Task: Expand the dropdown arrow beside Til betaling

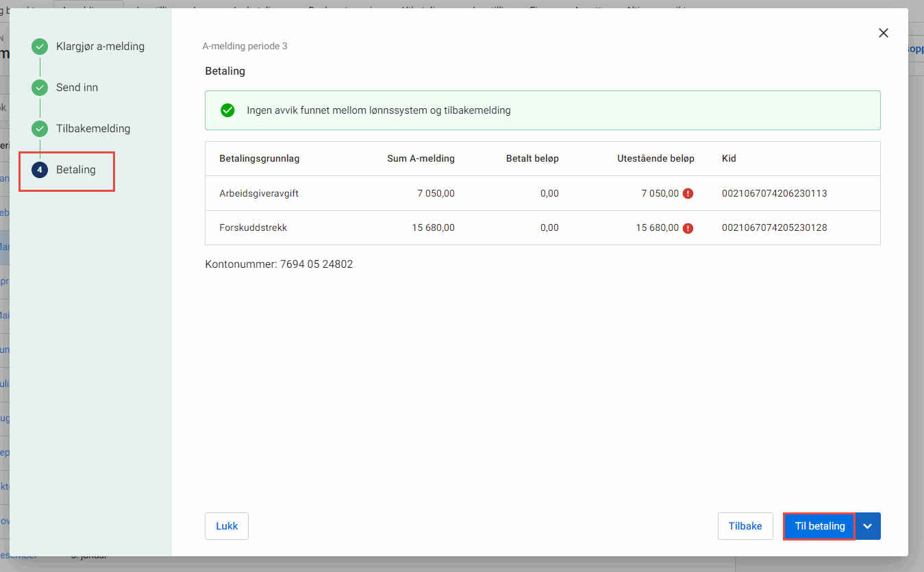Action: [868, 526]
